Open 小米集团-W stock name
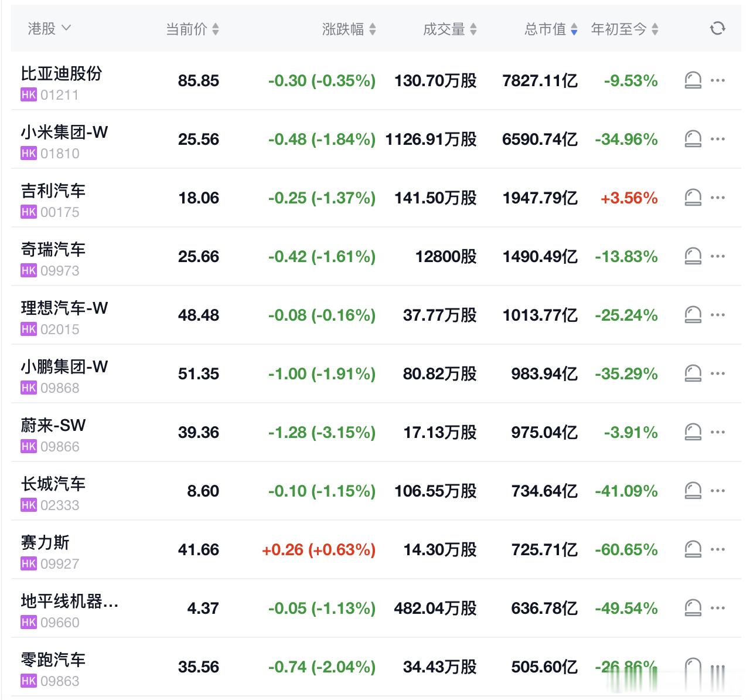Image resolution: width=750 pixels, height=700 pixels. tap(64, 132)
